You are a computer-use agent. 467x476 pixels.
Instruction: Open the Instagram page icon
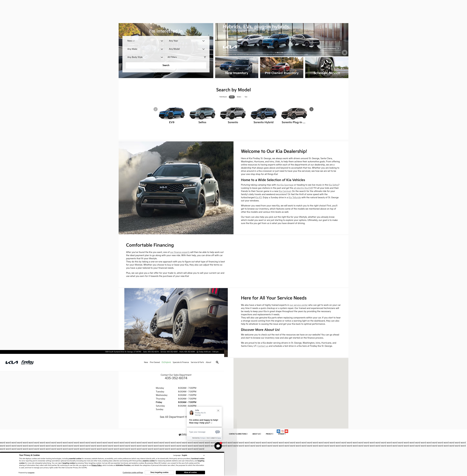pyautogui.click(x=282, y=431)
